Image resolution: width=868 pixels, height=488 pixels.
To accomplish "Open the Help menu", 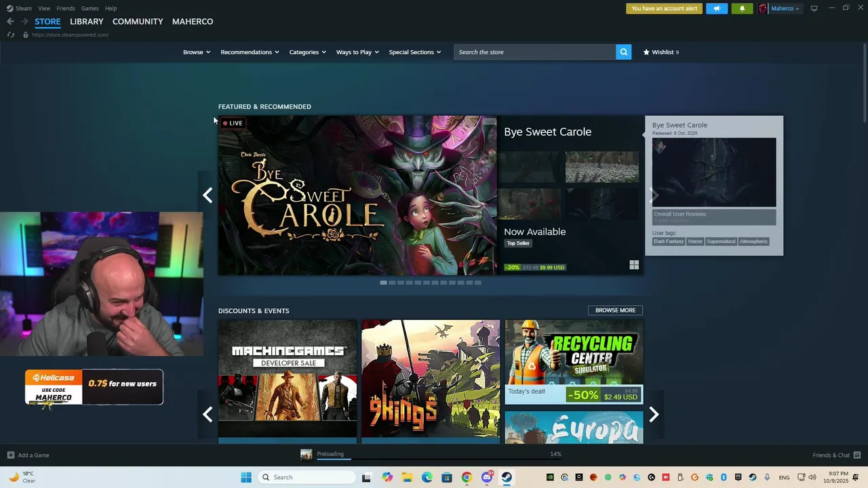I will [111, 8].
